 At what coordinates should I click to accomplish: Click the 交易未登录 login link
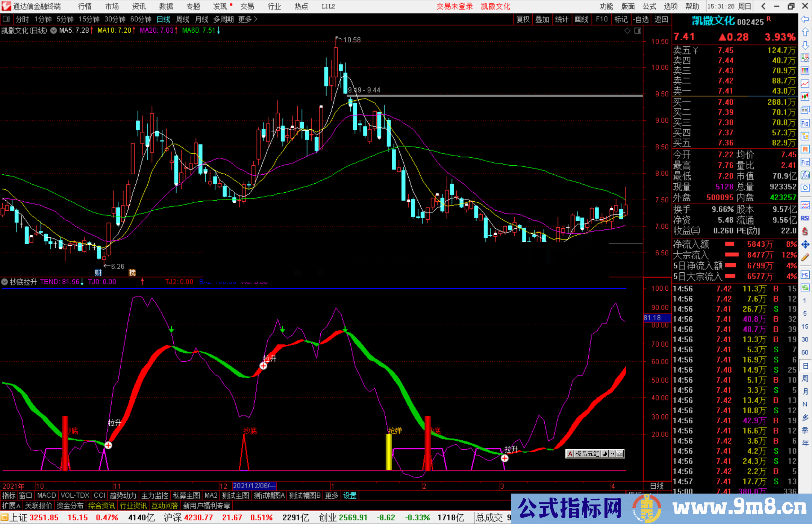coord(454,6)
